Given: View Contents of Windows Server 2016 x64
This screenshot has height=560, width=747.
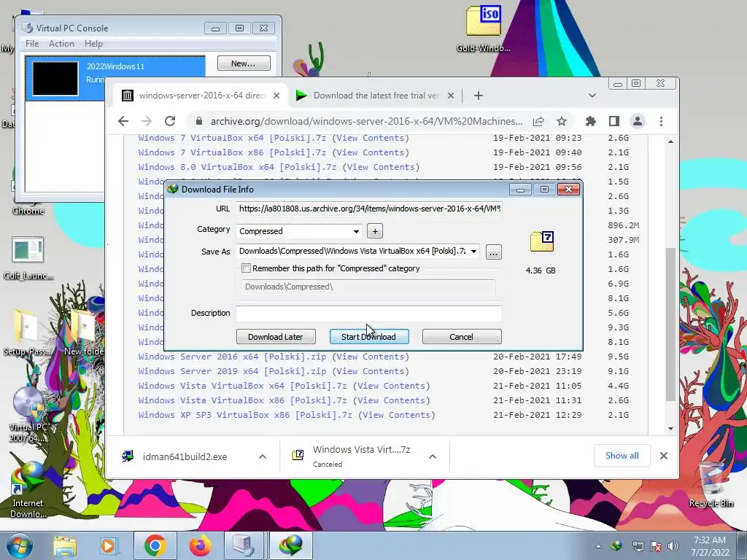Looking at the screenshot, I should tap(370, 357).
